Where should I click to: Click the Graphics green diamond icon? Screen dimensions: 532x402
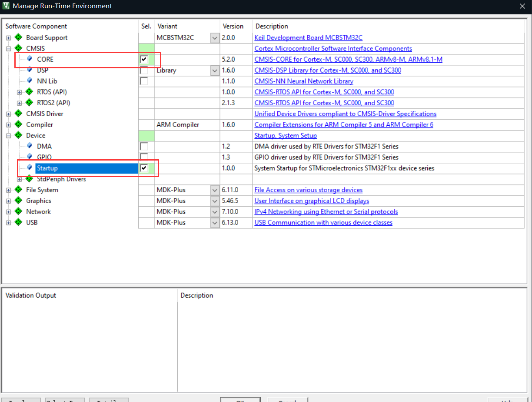click(18, 201)
